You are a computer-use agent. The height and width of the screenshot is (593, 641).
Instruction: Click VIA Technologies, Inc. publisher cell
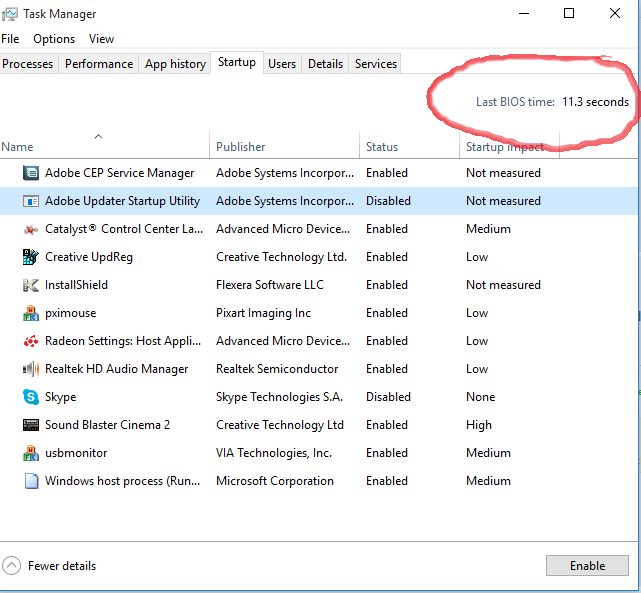pyautogui.click(x=274, y=453)
